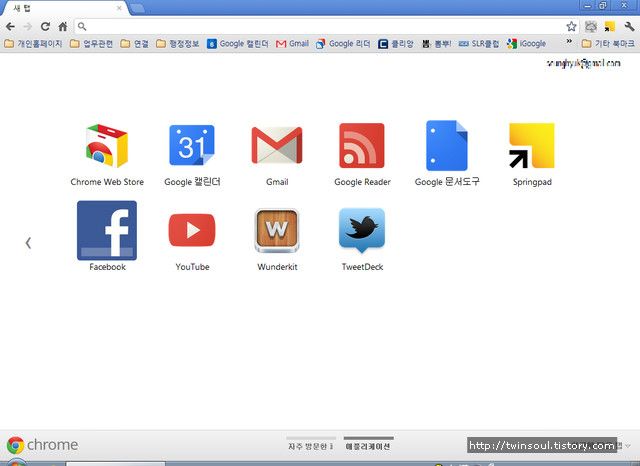Expand the 기타 북마크 folder

click(608, 44)
